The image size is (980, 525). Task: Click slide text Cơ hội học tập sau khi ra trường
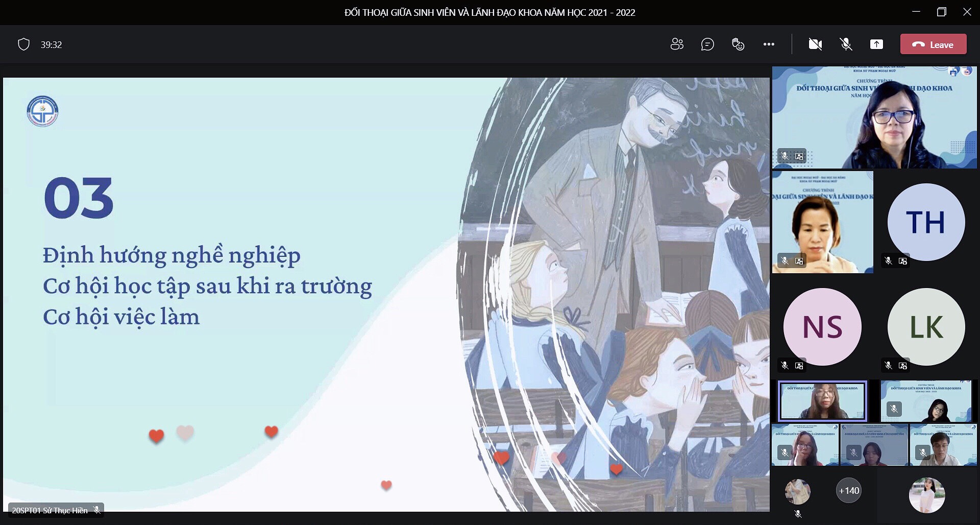coord(207,287)
